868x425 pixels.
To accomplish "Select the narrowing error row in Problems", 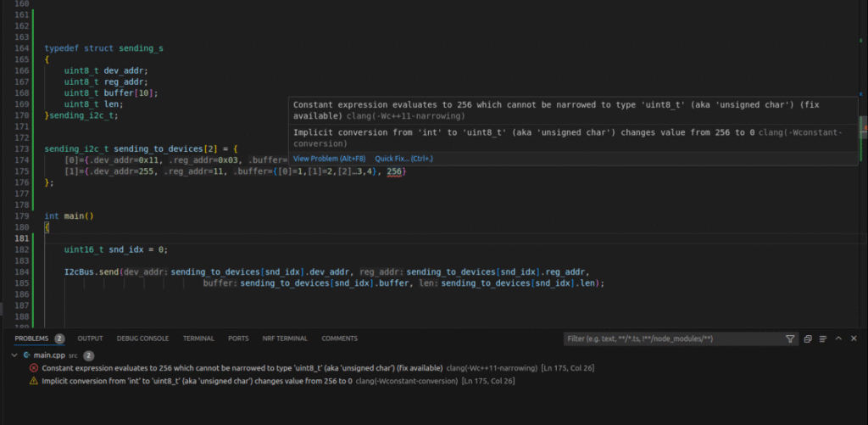I will [434, 368].
